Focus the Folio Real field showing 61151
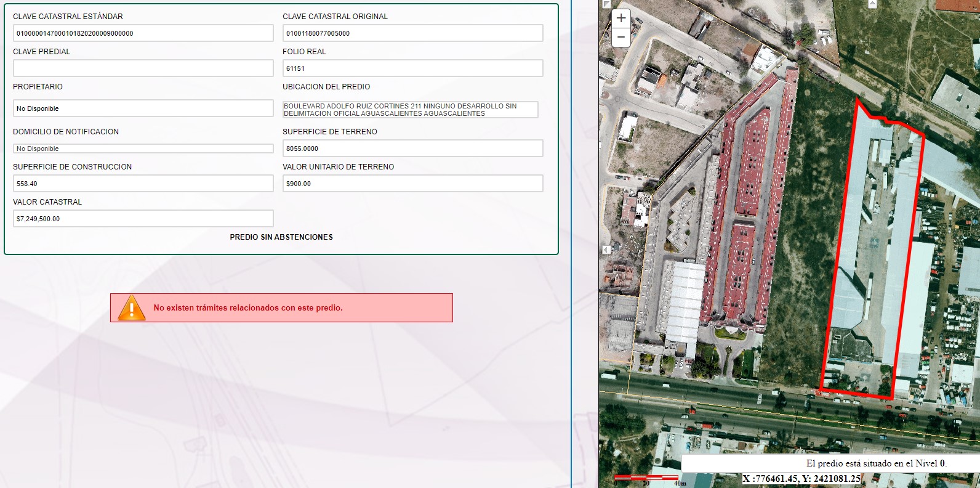 coord(412,68)
